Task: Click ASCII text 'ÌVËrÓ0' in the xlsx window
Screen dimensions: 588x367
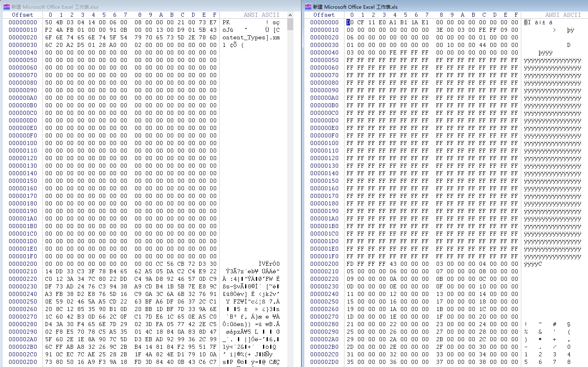Action: tap(269, 264)
